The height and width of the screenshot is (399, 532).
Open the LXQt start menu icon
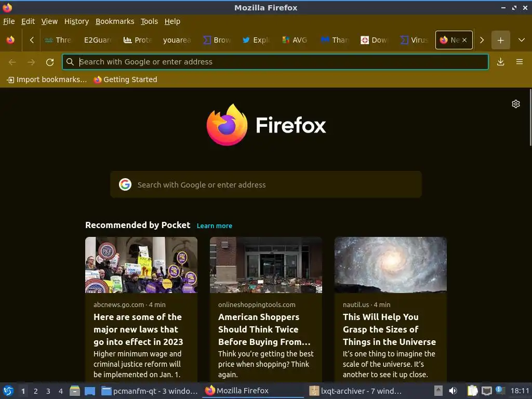(8, 391)
